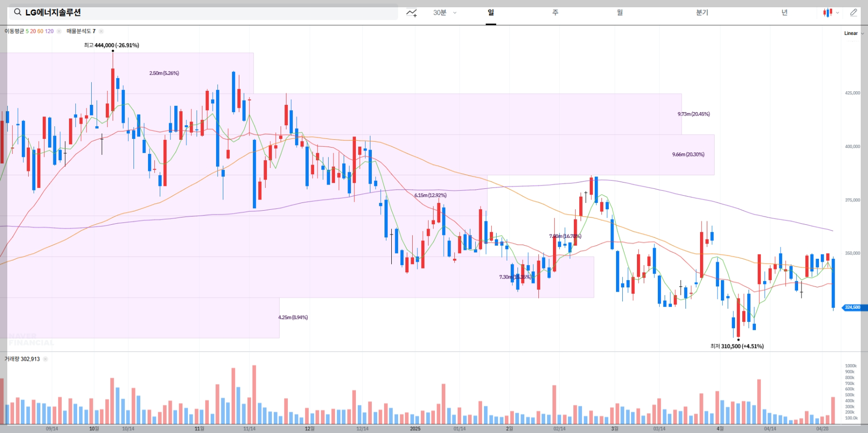Remove the 이동평균 indicator with its X

[59, 31]
